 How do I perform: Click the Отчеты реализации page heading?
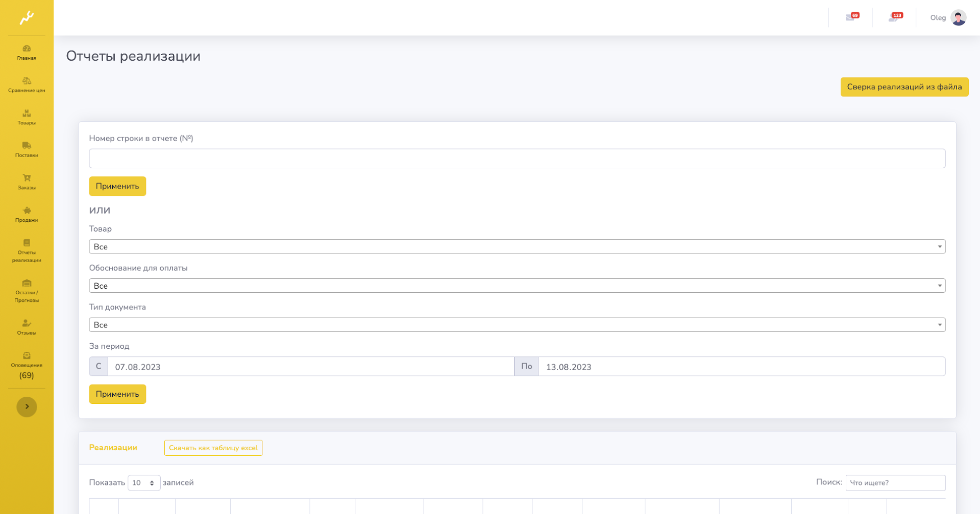[133, 56]
